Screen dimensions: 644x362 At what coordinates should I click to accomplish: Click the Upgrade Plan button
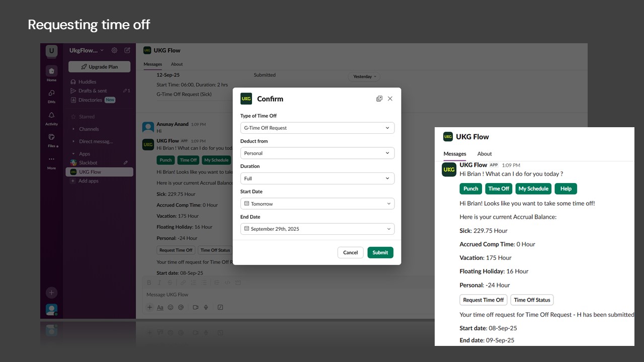(99, 67)
